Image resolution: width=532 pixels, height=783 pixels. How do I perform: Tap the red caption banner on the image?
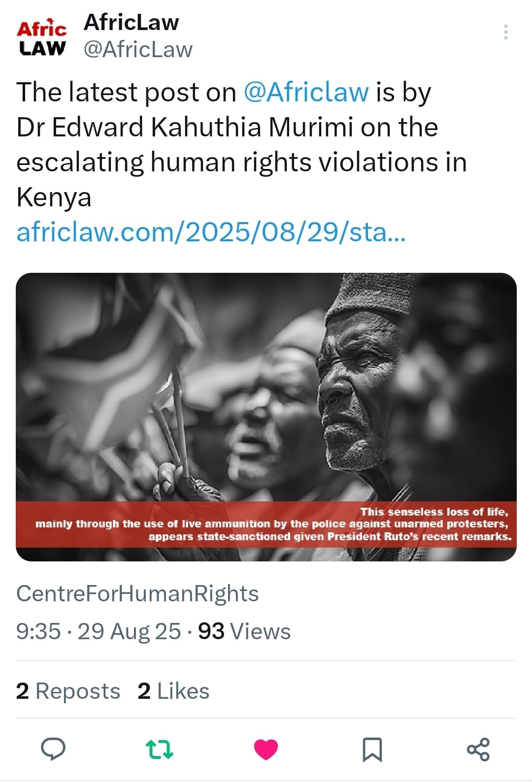266,524
